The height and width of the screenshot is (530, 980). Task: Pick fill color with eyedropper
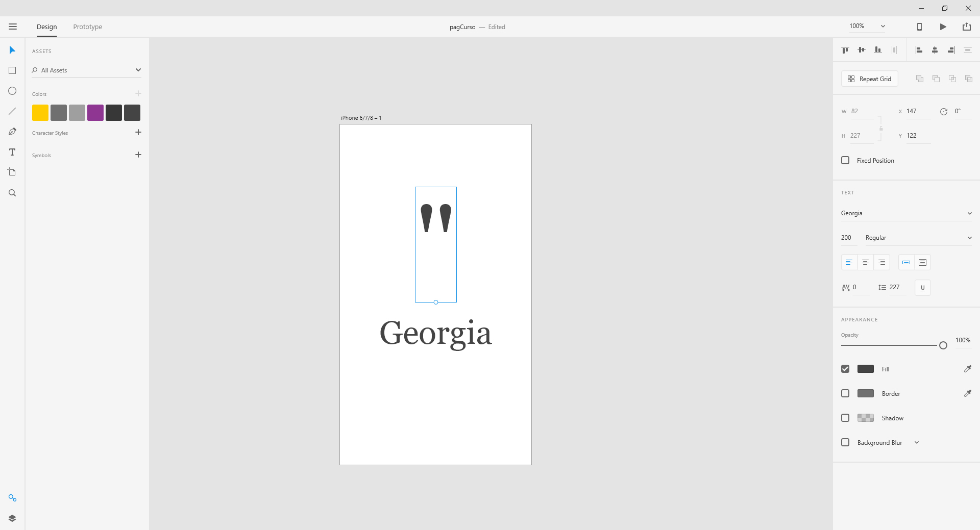967,369
